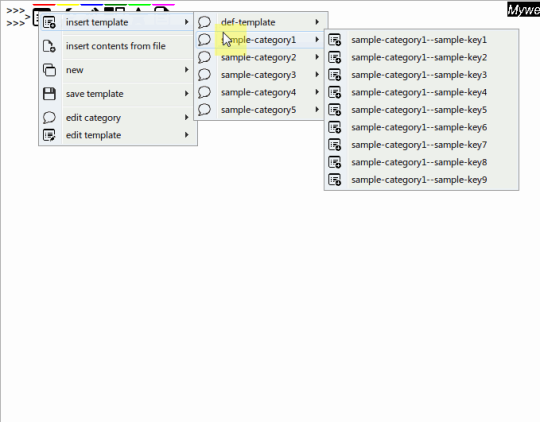Viewport: 540px width, 422px height.
Task: Click template icon beside sample-key7
Action: [x=334, y=145]
